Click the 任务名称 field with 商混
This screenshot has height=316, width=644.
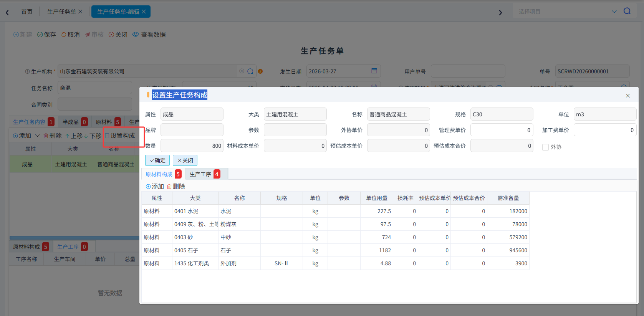[94, 88]
